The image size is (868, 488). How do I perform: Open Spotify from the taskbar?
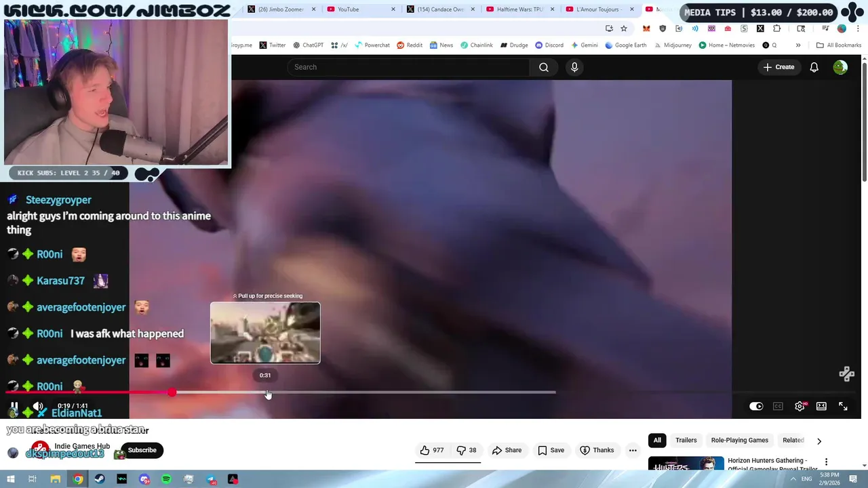167,479
